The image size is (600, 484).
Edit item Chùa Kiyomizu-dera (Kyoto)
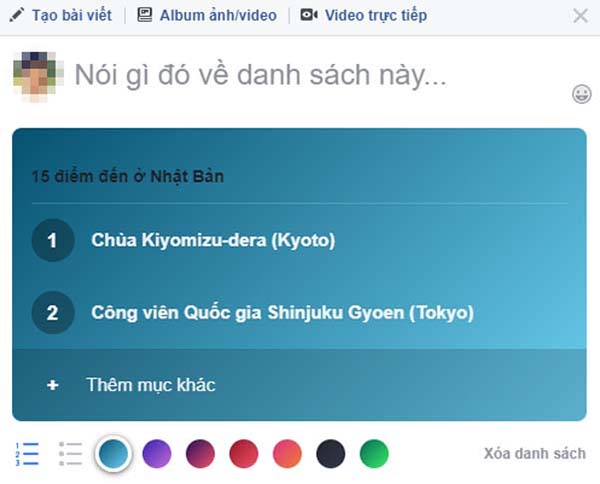213,240
